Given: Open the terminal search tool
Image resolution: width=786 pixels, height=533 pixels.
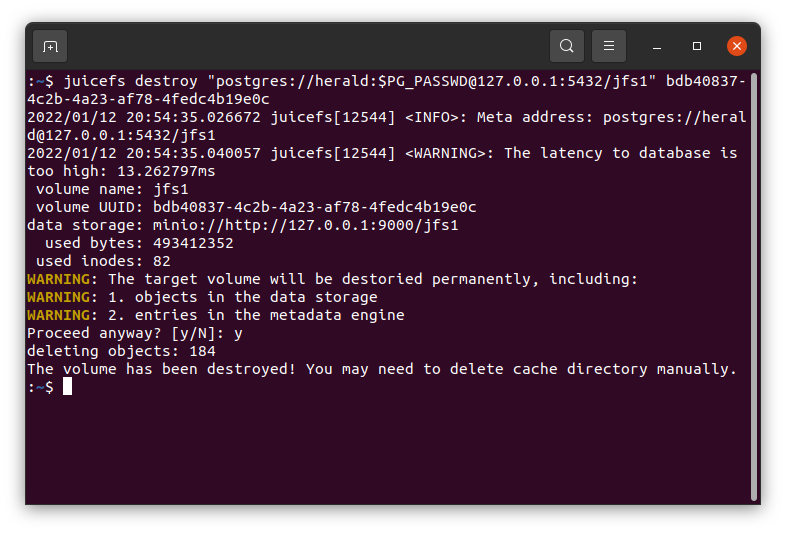Looking at the screenshot, I should 566,46.
